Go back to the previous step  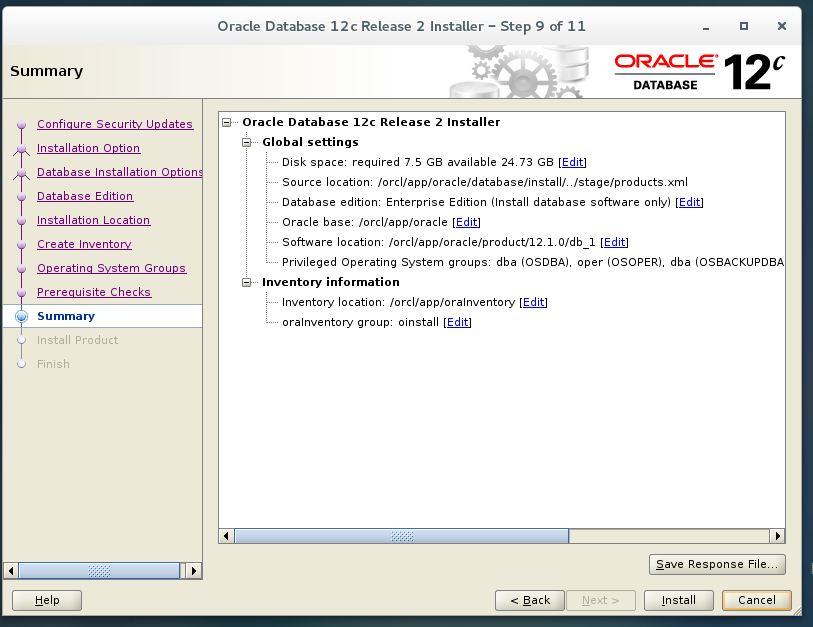click(529, 600)
